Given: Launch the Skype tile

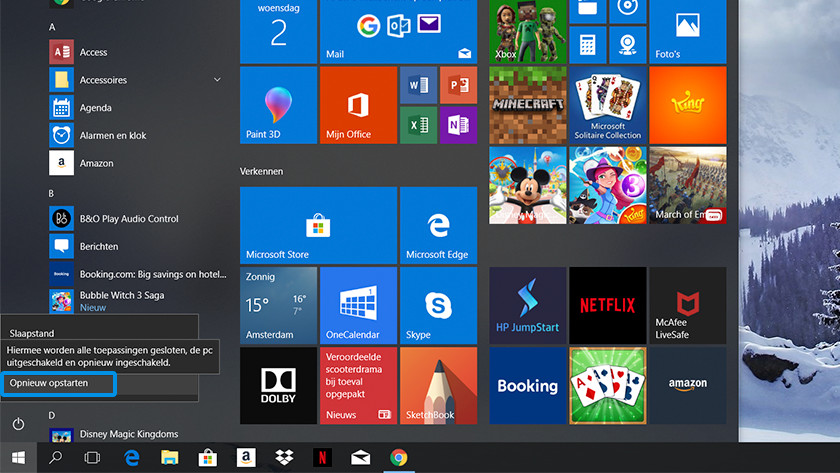Looking at the screenshot, I should 439,305.
